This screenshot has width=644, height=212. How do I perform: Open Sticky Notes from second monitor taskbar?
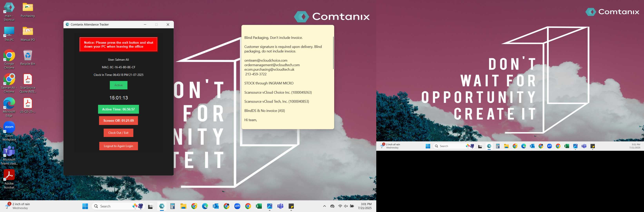coord(592,146)
